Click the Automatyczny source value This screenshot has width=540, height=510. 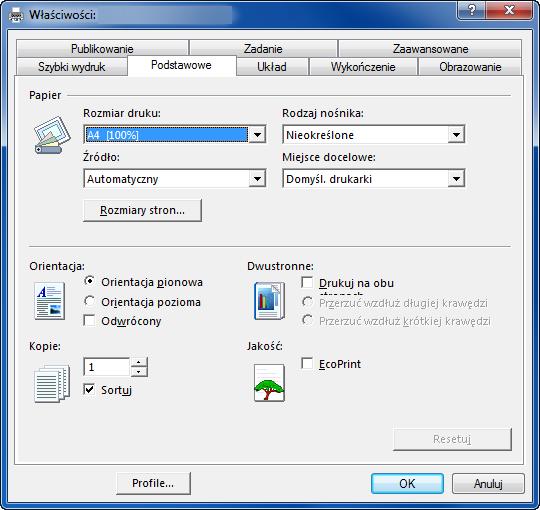123,179
